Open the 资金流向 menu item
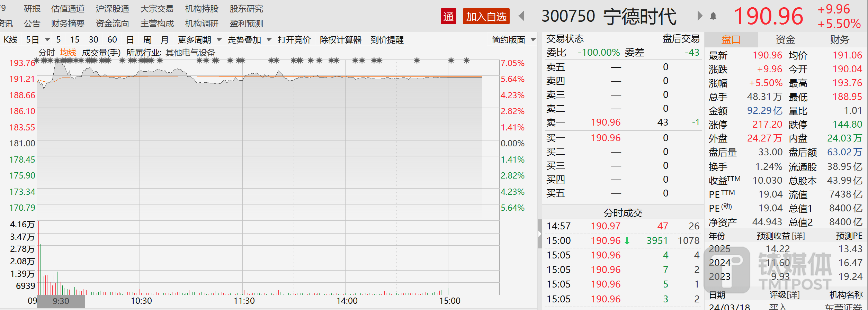The width and height of the screenshot is (868, 310). [x=113, y=24]
